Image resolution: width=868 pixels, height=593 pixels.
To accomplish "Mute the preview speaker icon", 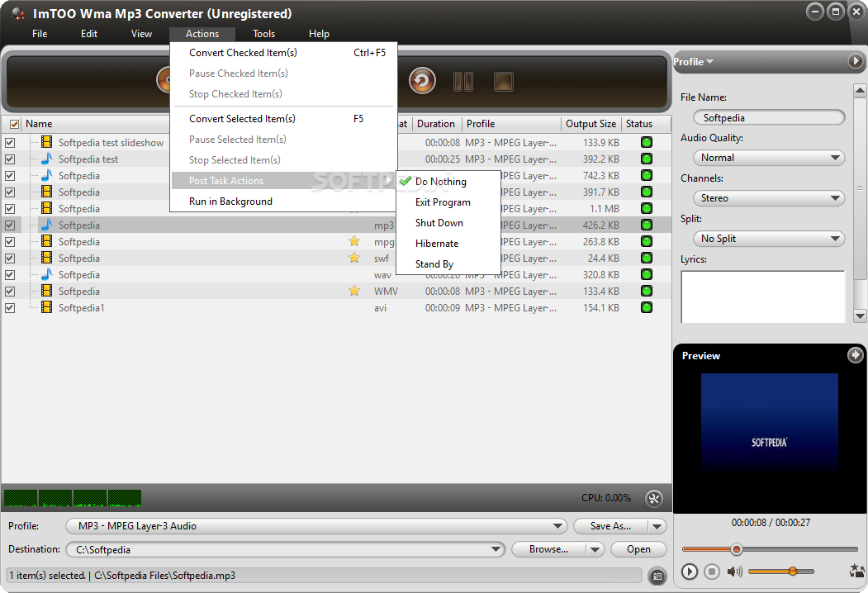I will [734, 572].
